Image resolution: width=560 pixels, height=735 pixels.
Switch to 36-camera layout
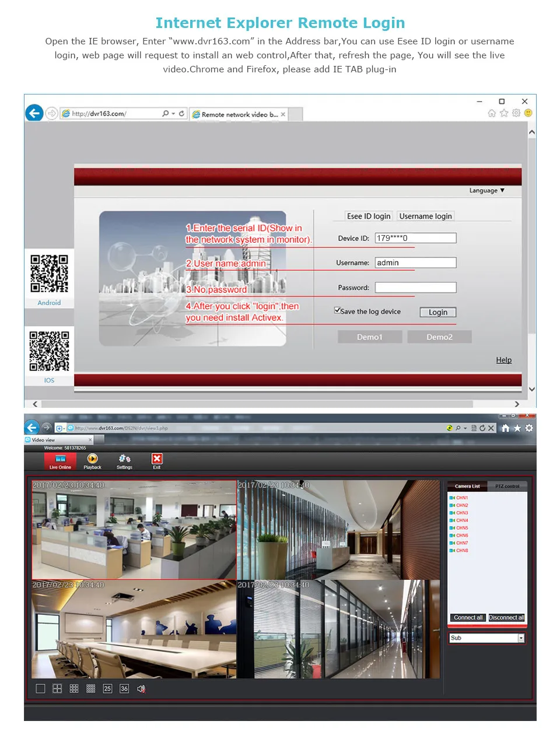124,688
